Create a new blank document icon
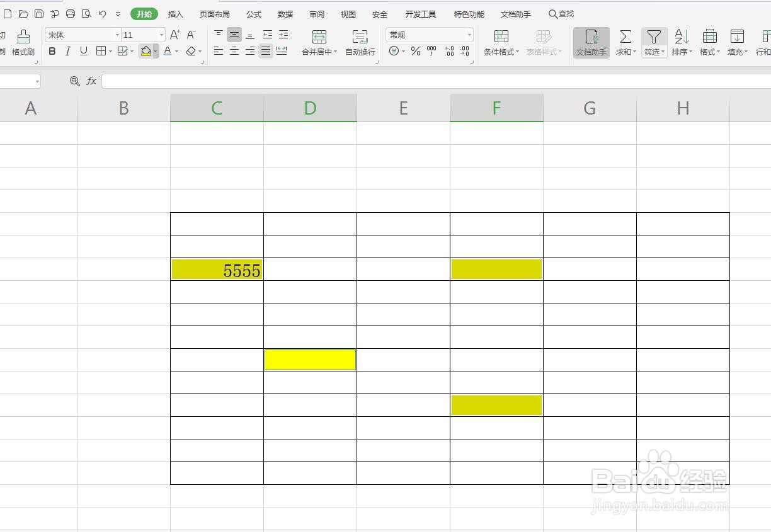Image resolution: width=771 pixels, height=532 pixels. [x=8, y=14]
